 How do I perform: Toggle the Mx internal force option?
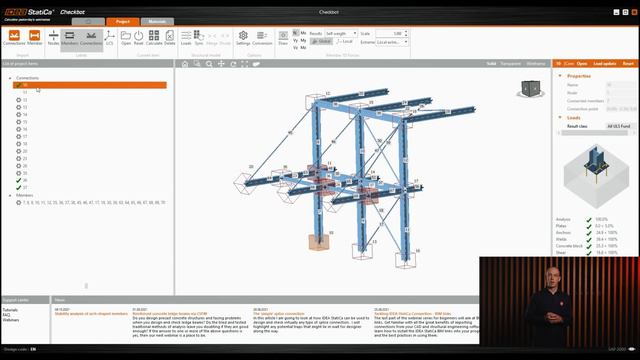tap(303, 33)
